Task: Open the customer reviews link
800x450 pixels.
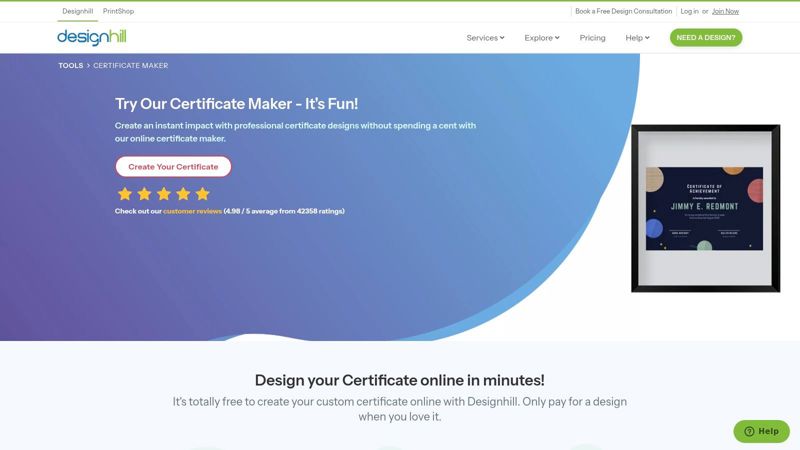Action: (x=192, y=211)
